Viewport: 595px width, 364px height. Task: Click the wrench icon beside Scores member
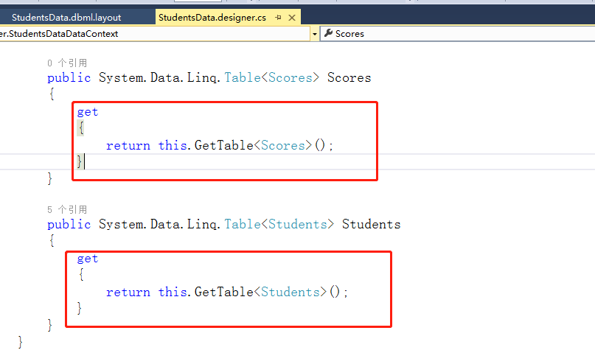click(x=329, y=33)
